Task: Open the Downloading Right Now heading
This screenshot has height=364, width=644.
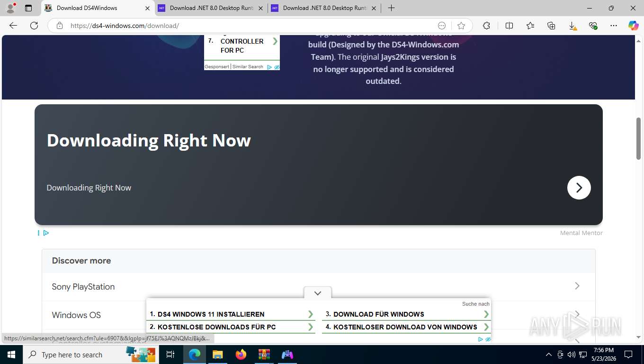Action: coord(149,140)
